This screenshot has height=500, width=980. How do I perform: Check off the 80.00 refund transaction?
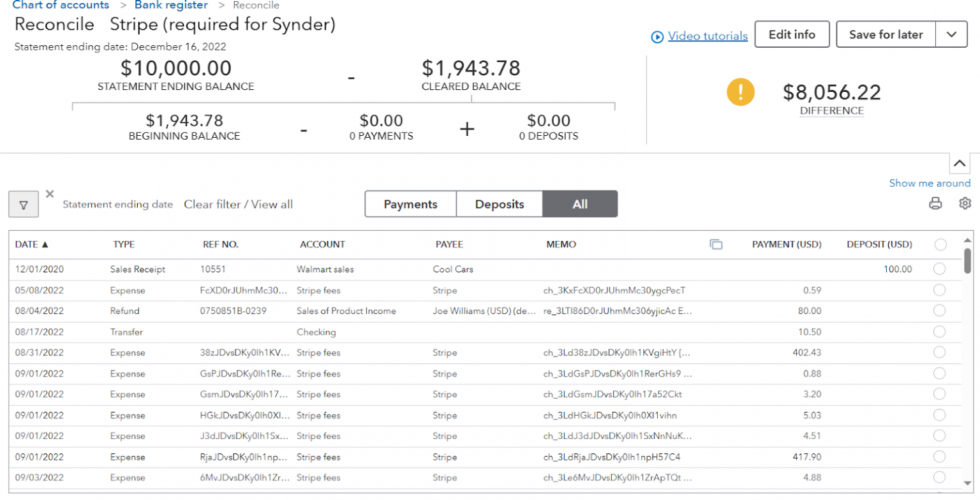tap(939, 311)
